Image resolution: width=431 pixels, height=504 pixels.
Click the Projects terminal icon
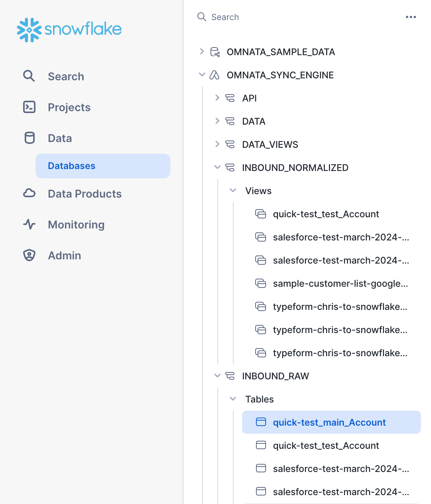(29, 107)
